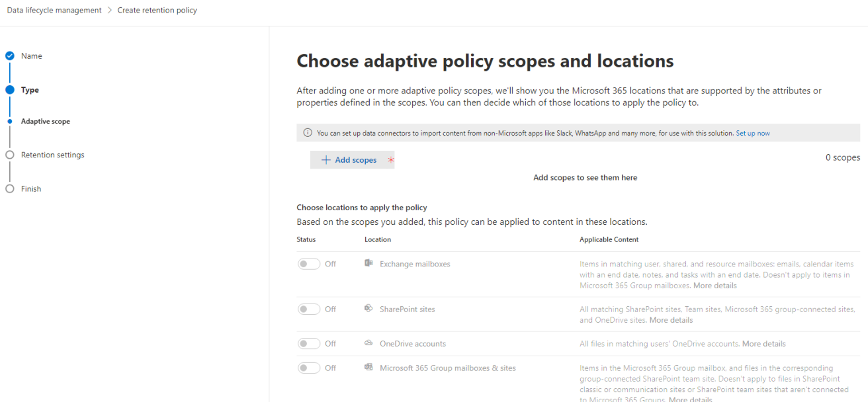Open Data lifecycle management from the breadcrumb
Screen dimensions: 868x402
coord(54,10)
